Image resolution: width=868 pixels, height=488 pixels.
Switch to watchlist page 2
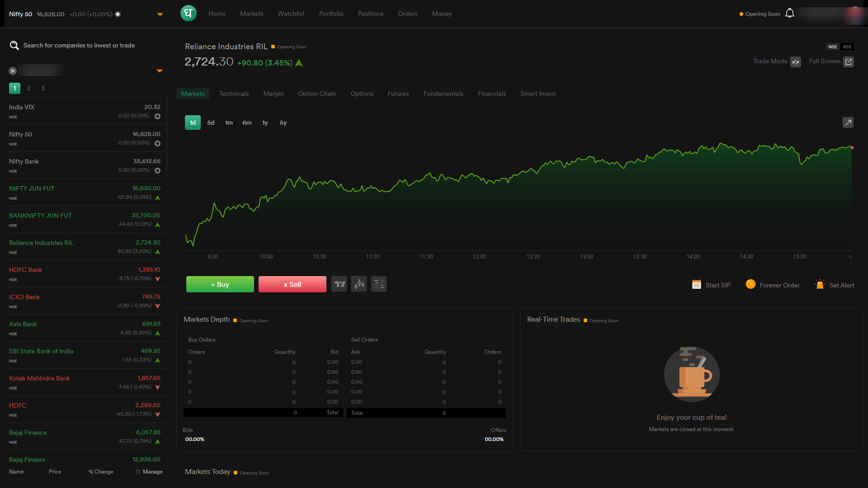(28, 88)
